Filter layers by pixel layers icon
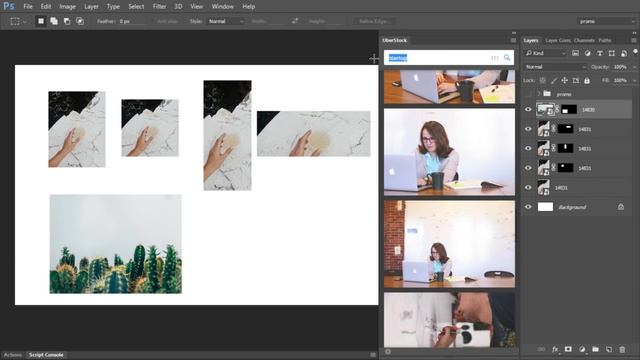Screen dimensions: 640x360 click(575, 53)
